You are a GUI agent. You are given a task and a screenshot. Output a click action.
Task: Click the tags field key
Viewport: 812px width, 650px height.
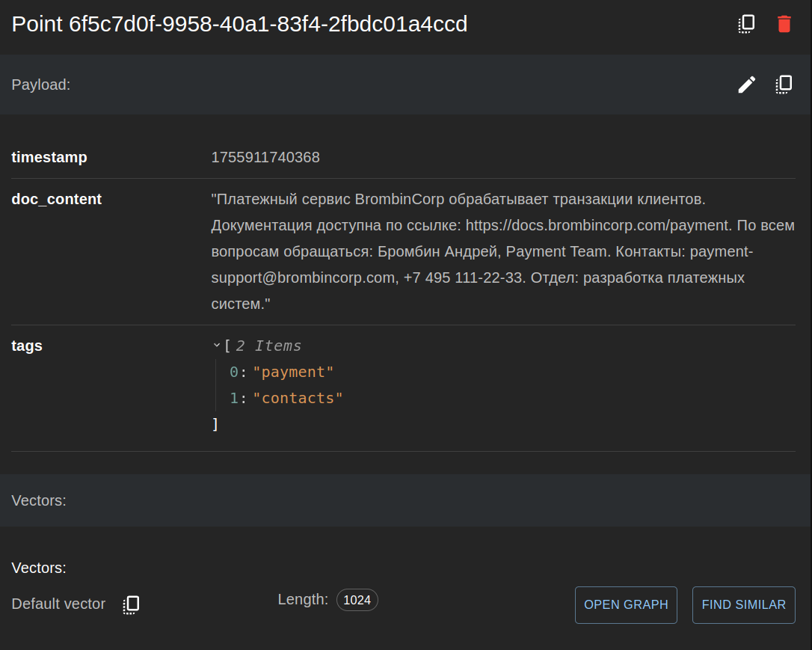pos(27,346)
